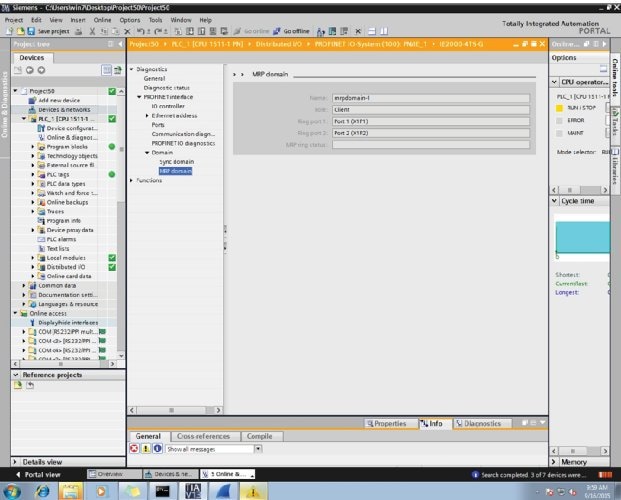Viewport: 621px width, 500px height.
Task: Expand the Common data folder
Action: point(24,286)
